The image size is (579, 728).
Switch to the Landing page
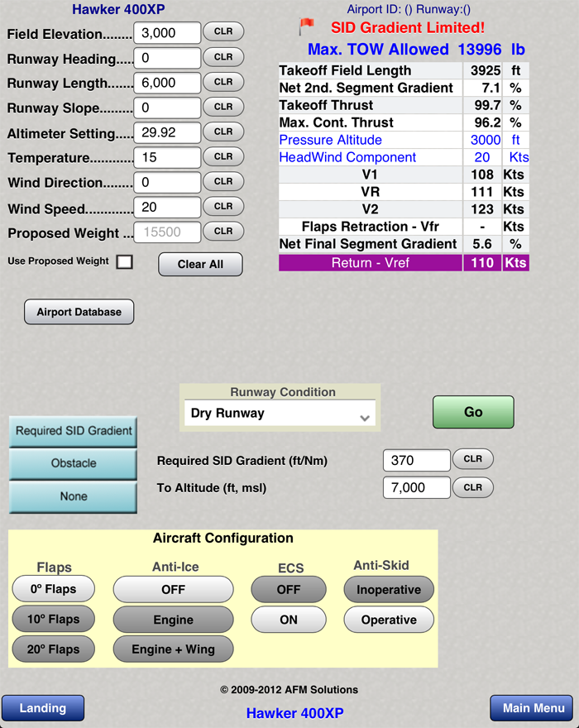point(43,708)
